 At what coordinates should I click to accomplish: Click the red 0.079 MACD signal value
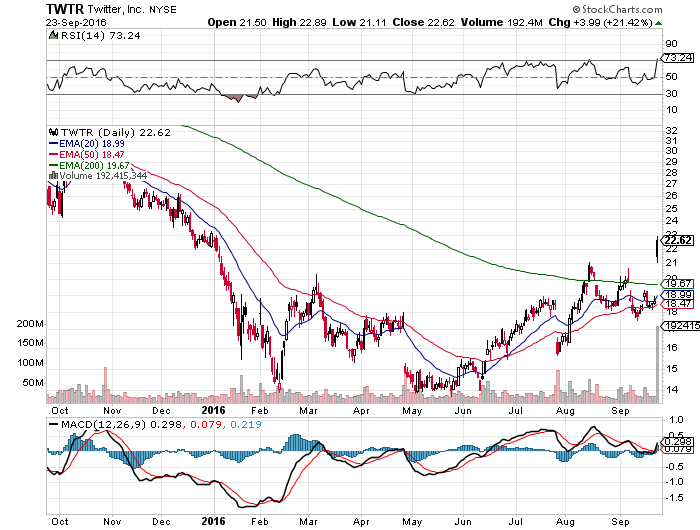[206, 424]
